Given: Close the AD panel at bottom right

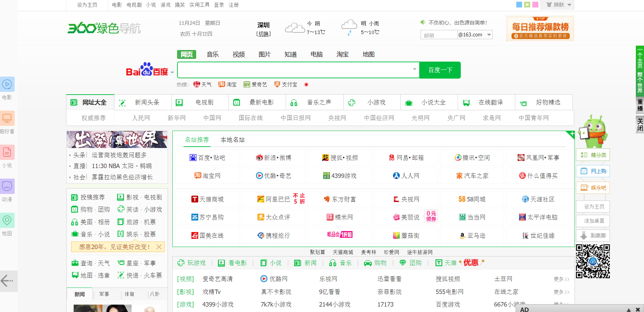Looking at the screenshot, I should (x=638, y=309).
